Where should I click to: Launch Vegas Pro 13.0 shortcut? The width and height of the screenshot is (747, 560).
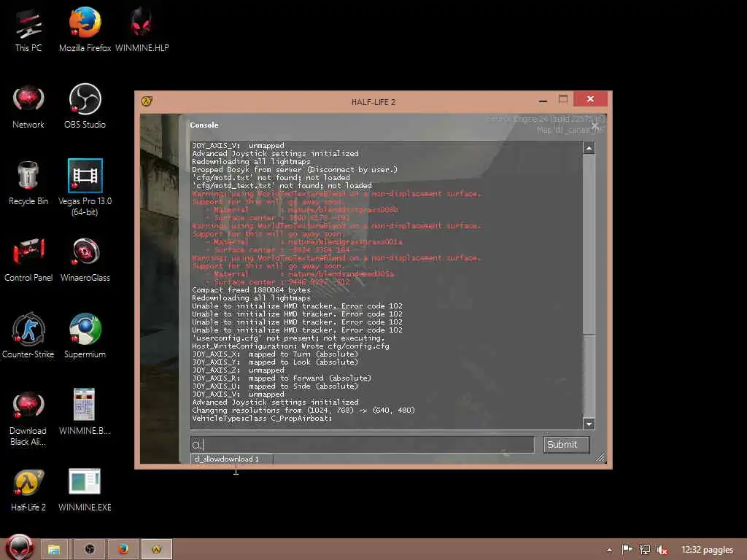pyautogui.click(x=85, y=187)
